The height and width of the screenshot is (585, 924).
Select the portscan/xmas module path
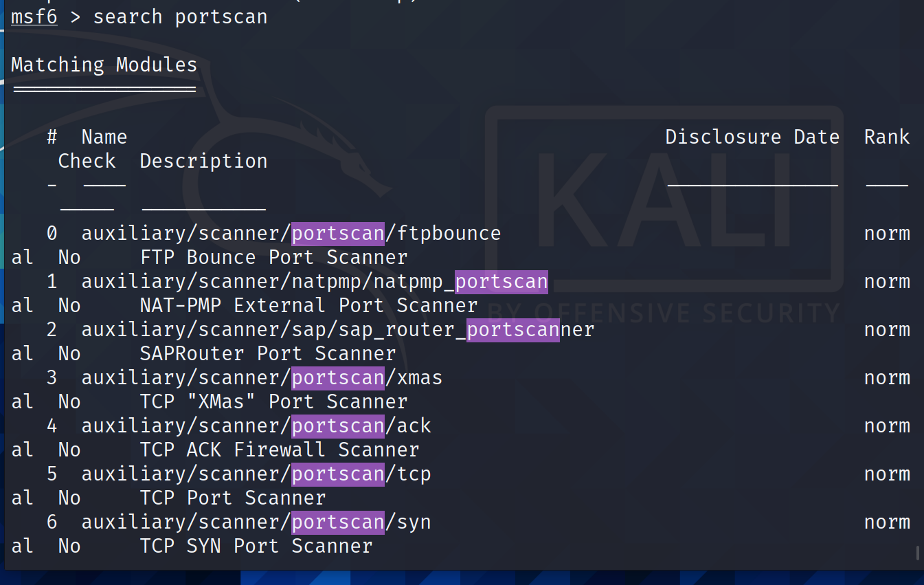coord(262,378)
